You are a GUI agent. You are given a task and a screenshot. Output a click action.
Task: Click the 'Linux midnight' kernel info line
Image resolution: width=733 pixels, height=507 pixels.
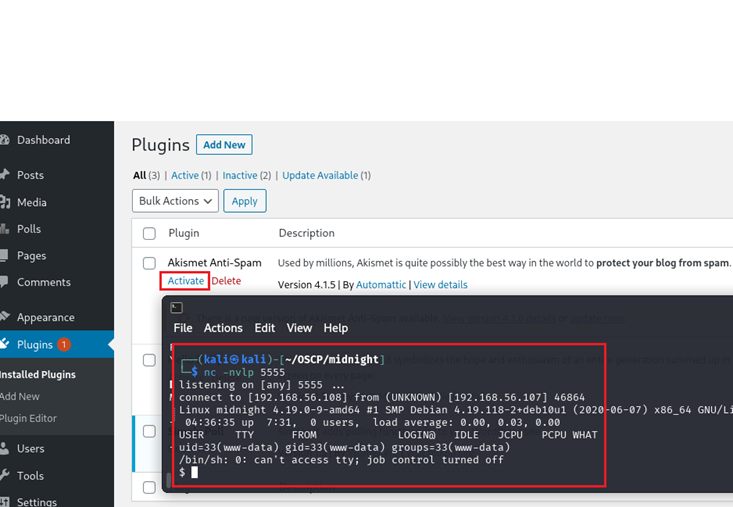click(456, 410)
